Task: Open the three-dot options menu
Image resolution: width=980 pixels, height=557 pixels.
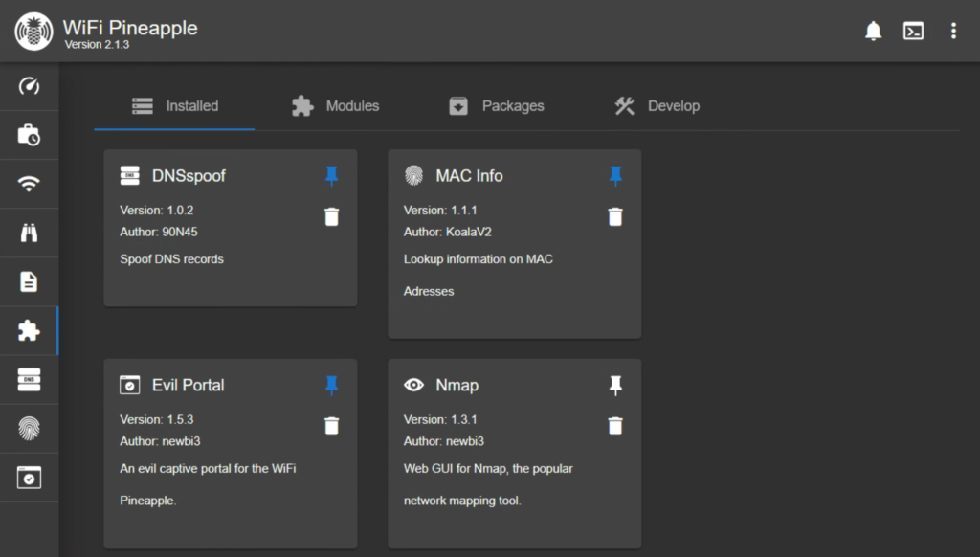Action: [x=953, y=31]
